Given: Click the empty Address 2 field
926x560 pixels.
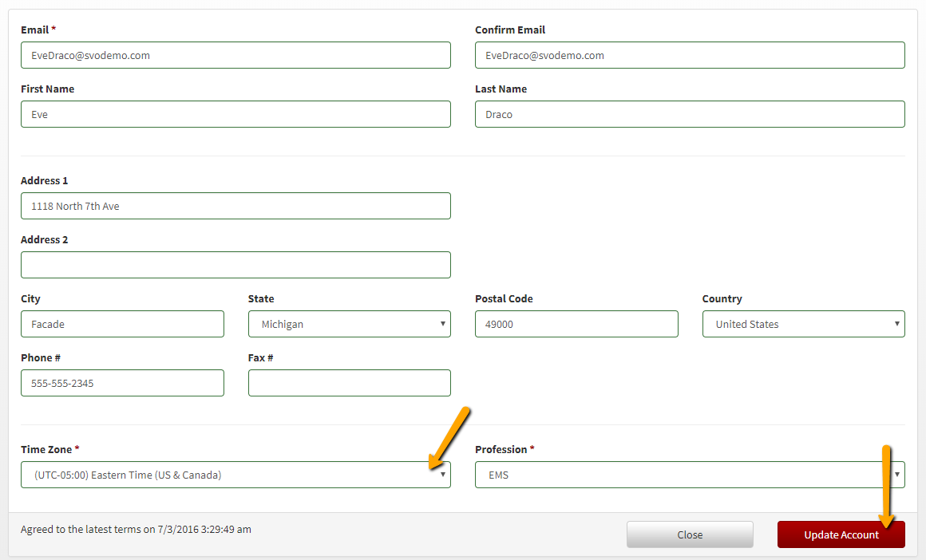Looking at the screenshot, I should [235, 265].
